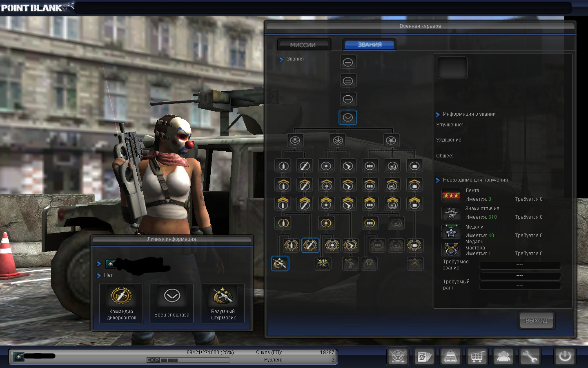588x368 pixels.
Task: Click the Лента ribbon with three stars
Action: tap(451, 195)
